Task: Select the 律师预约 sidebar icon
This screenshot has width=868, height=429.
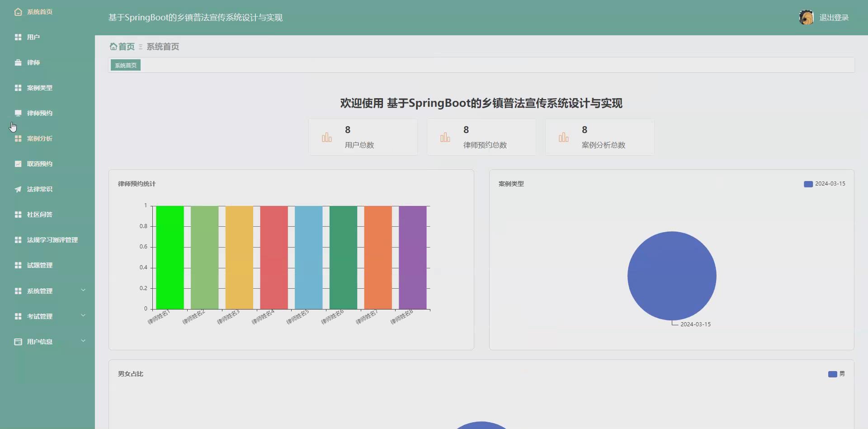Action: (x=18, y=113)
